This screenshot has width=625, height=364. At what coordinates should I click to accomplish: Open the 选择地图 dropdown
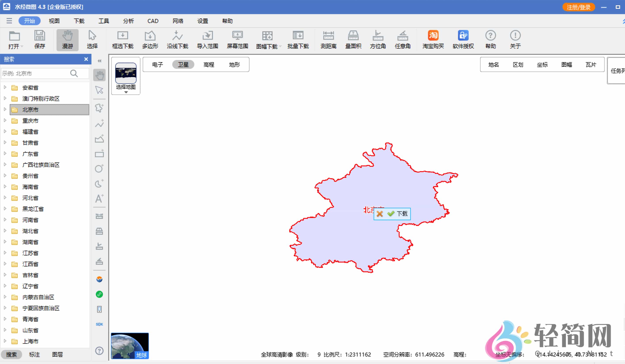[x=126, y=89]
